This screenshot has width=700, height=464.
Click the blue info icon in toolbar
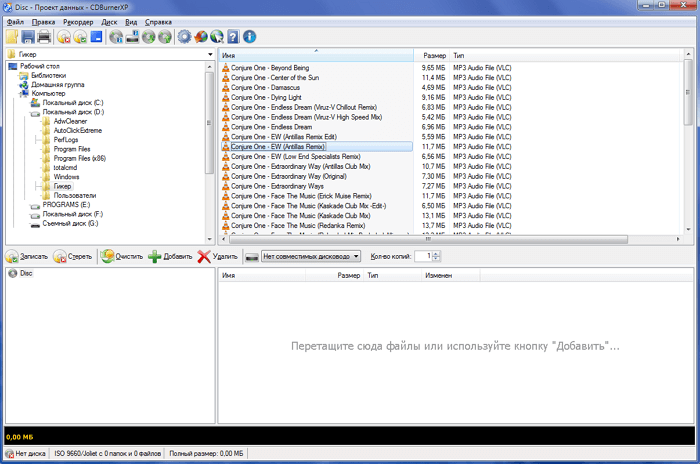pos(249,37)
